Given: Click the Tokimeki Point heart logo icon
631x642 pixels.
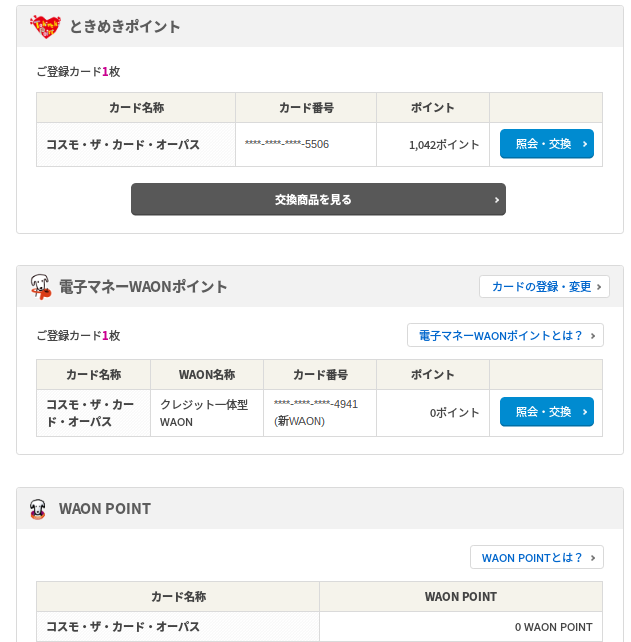Looking at the screenshot, I should click(45, 27).
